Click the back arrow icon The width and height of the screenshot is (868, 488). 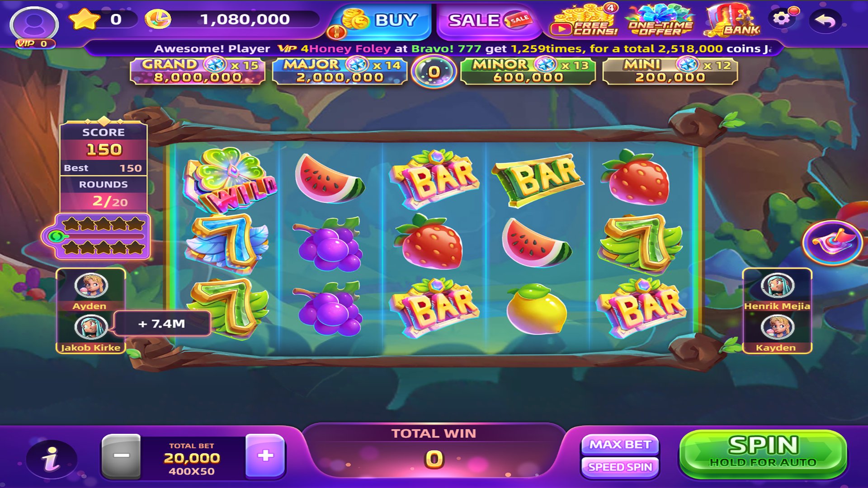pos(826,21)
